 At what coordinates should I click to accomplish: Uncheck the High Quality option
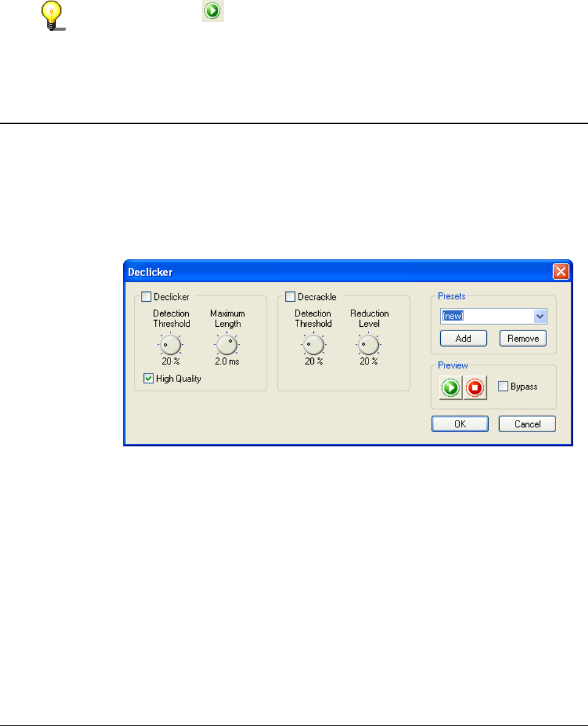(148, 378)
